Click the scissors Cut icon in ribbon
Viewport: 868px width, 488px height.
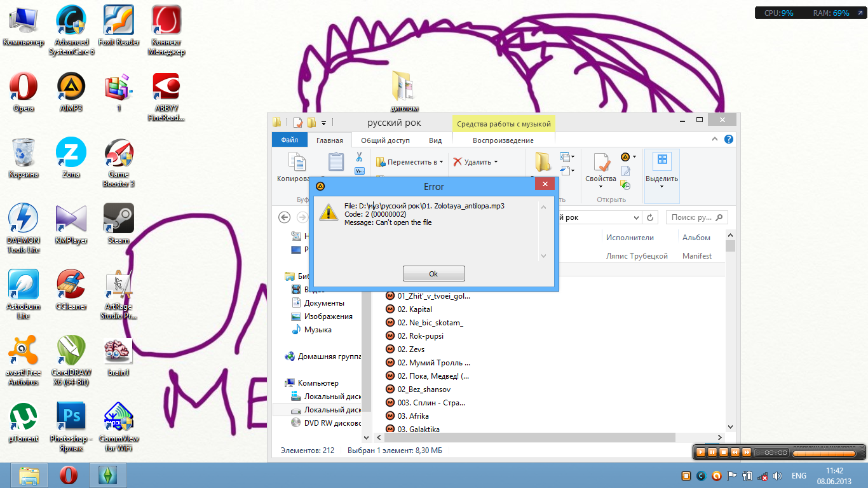(x=359, y=157)
